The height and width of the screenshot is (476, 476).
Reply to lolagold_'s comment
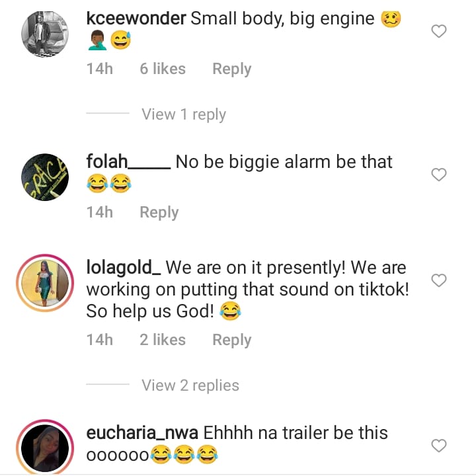pos(231,340)
